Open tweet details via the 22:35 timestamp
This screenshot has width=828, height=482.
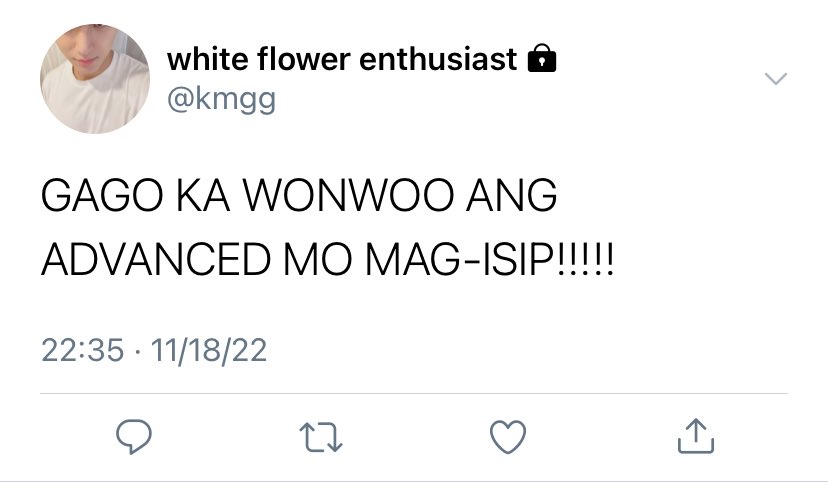82,351
